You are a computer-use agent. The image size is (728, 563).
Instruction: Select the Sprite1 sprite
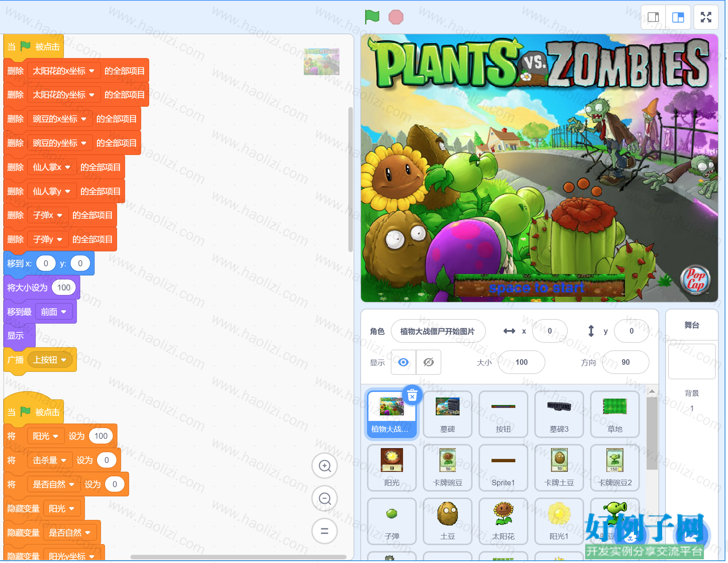[x=503, y=468]
